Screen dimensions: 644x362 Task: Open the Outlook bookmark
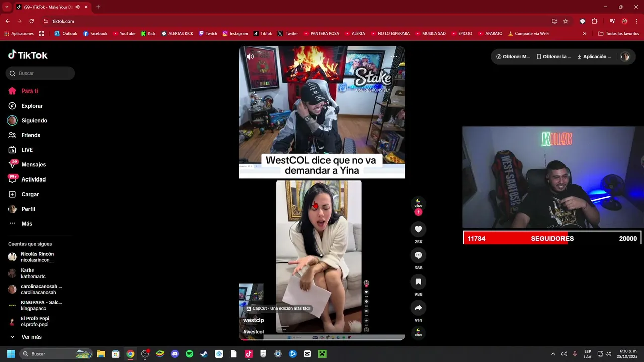point(66,34)
